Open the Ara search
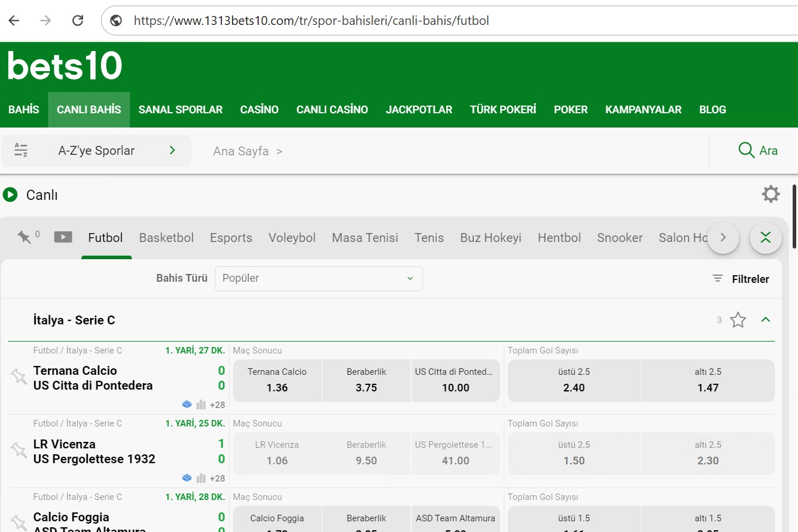Screen dimensions: 798x532 tap(758, 151)
